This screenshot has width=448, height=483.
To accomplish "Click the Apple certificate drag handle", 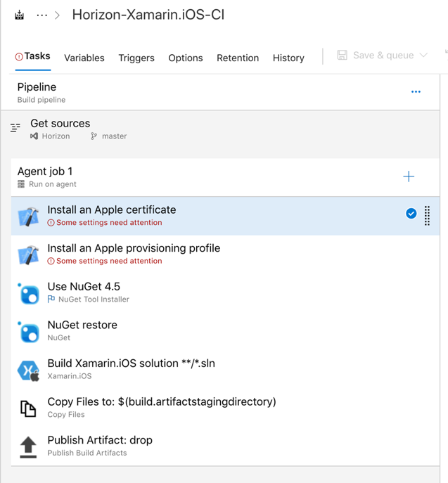I will (427, 216).
